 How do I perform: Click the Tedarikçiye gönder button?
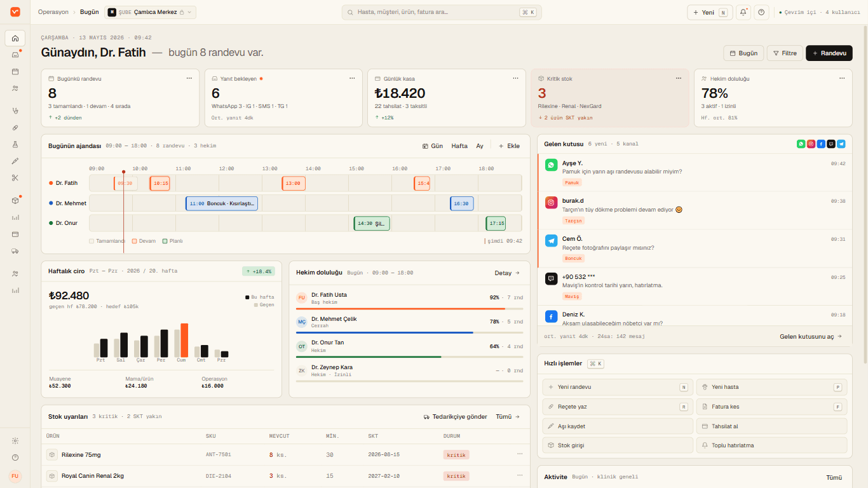coord(456,417)
